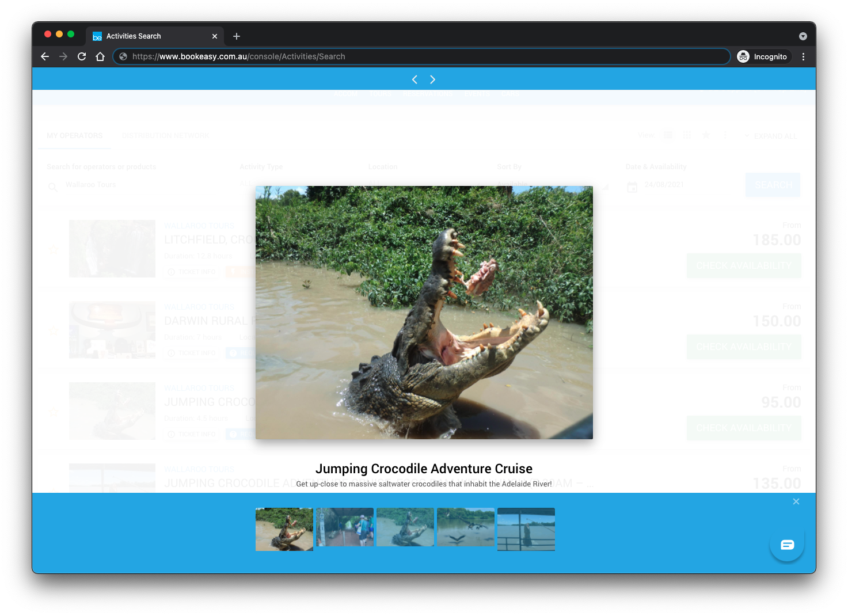Click the caption about saltwater crocodiles
Image resolution: width=848 pixels, height=616 pixels.
coord(424,484)
